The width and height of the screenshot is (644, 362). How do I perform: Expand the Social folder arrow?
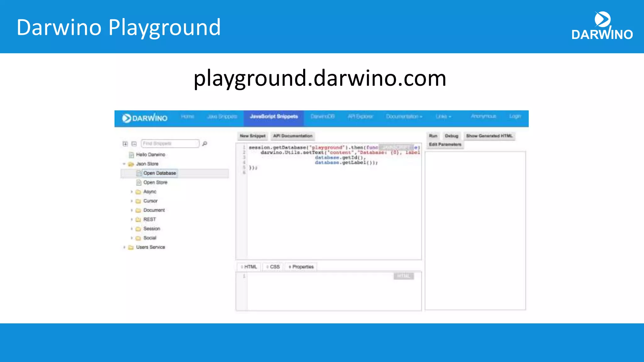click(x=131, y=238)
